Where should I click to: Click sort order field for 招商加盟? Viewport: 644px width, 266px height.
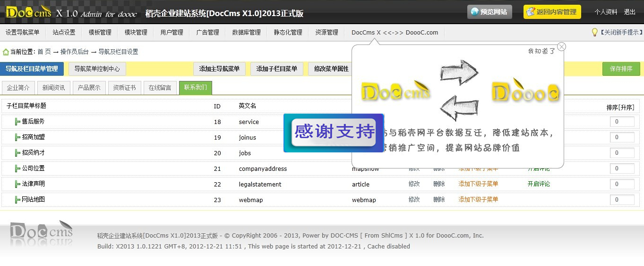(622, 137)
